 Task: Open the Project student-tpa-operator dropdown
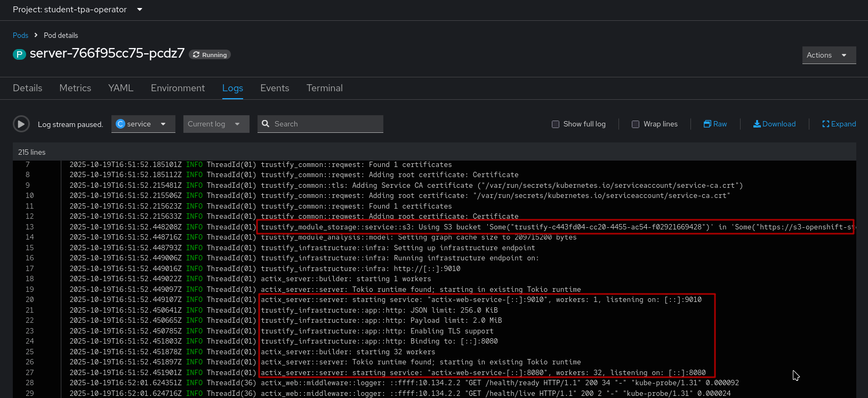pyautogui.click(x=78, y=10)
